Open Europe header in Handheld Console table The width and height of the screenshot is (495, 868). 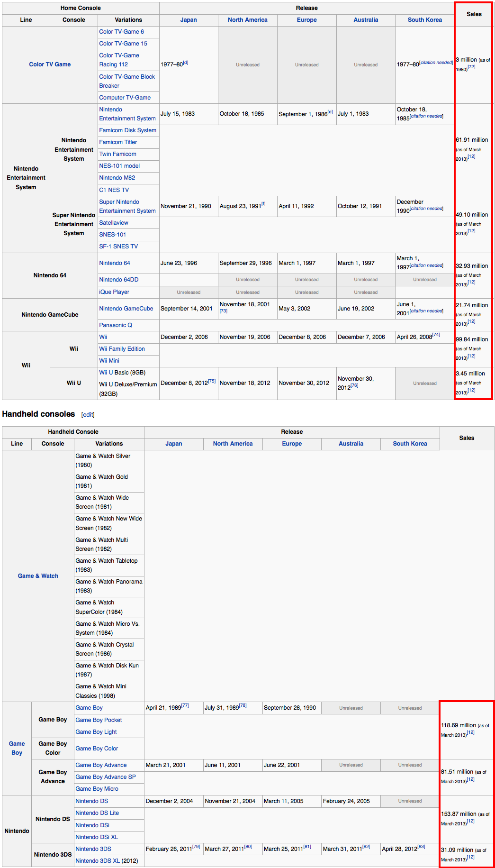[292, 444]
